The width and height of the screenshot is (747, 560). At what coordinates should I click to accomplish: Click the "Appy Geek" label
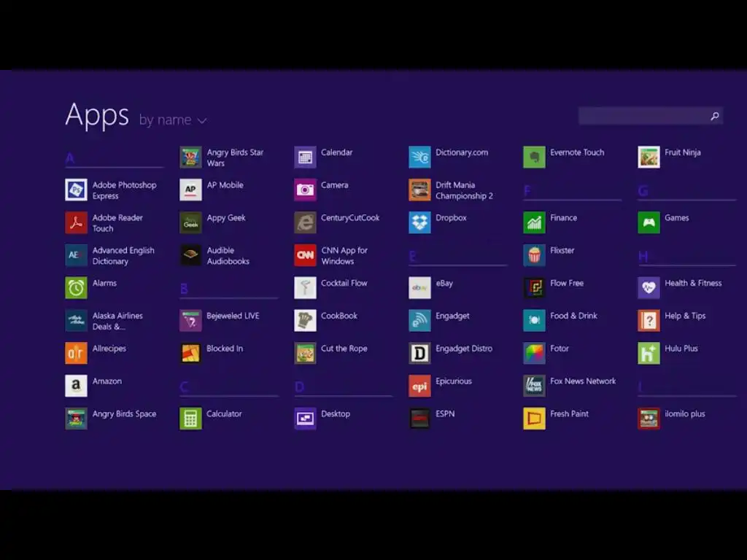pos(226,218)
